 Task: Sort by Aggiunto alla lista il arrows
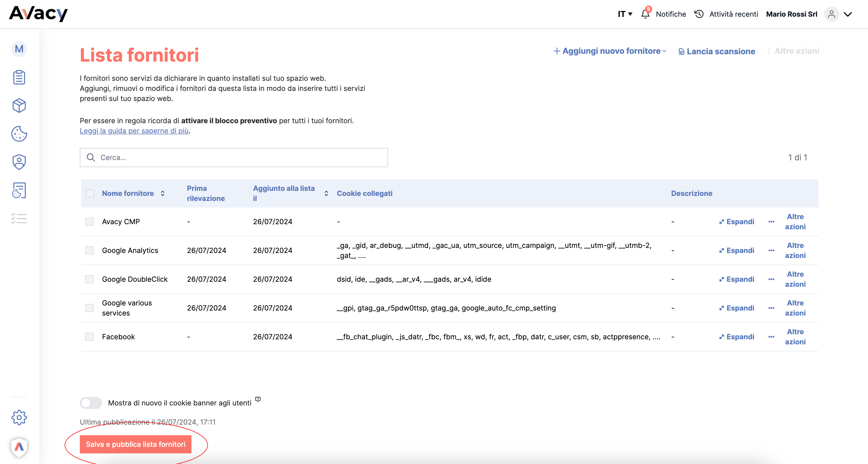[x=326, y=194]
